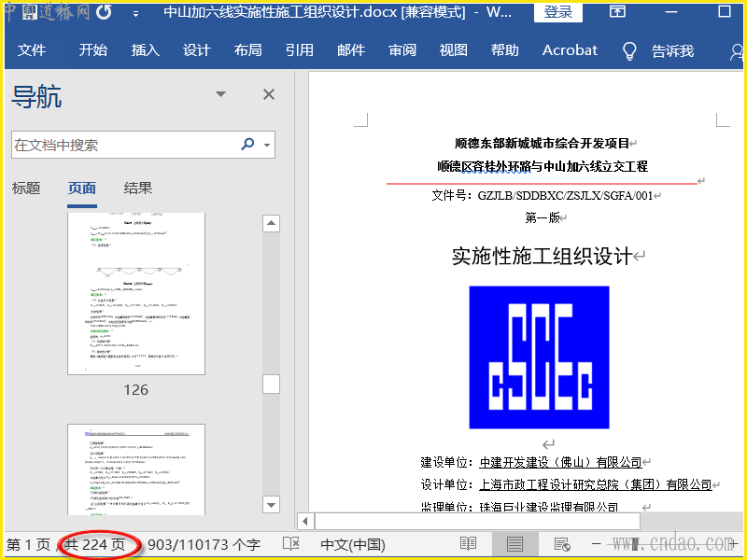
Task: Switch to the 引用 ribbon tab
Action: (x=300, y=50)
